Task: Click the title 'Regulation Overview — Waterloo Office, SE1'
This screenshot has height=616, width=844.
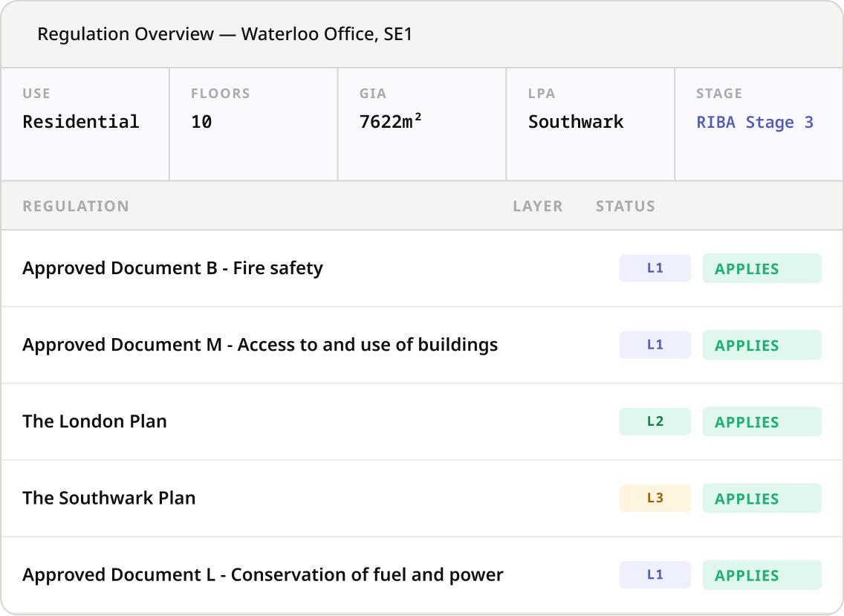Action: [x=224, y=34]
